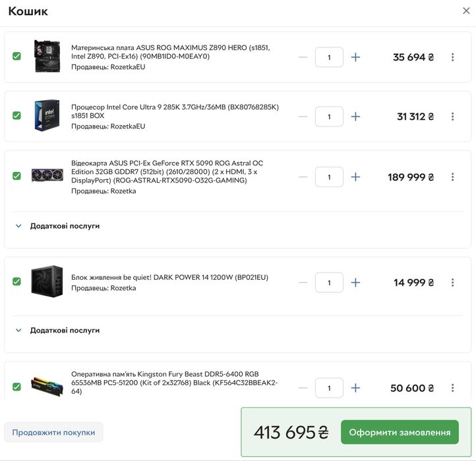Open three-dot menu for be quiet! power supply

(452, 283)
